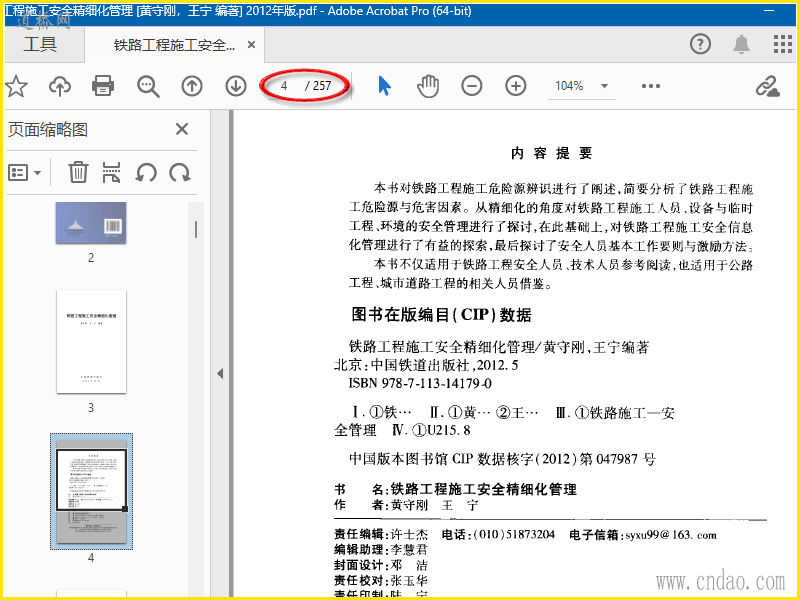
Task: Open the print pages icon in the thumbnail panel
Action: (x=111, y=172)
